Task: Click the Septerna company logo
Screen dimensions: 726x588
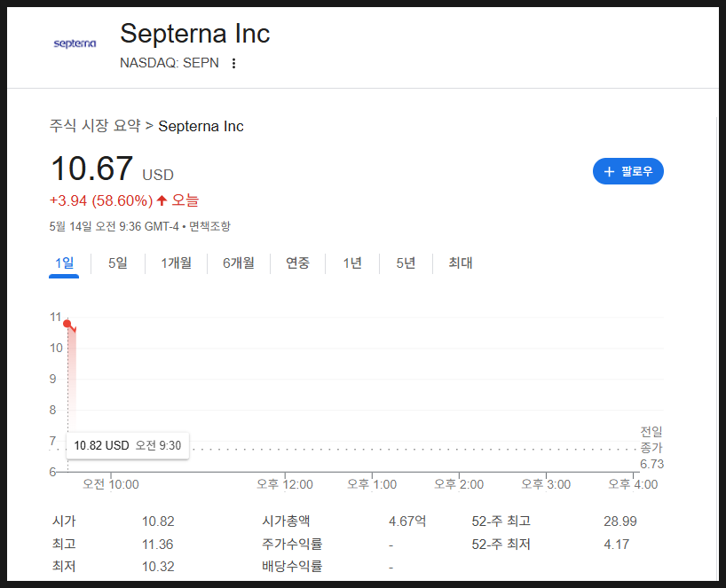Action: point(75,43)
